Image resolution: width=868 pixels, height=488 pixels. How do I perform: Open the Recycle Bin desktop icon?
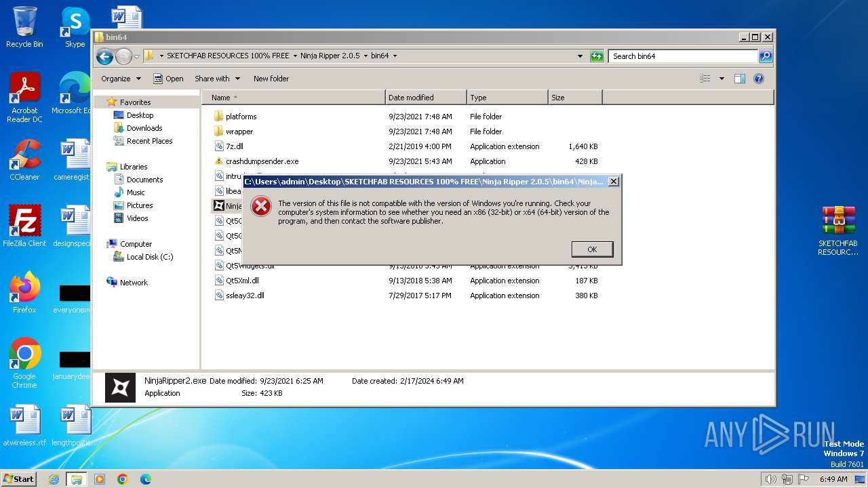(x=24, y=27)
